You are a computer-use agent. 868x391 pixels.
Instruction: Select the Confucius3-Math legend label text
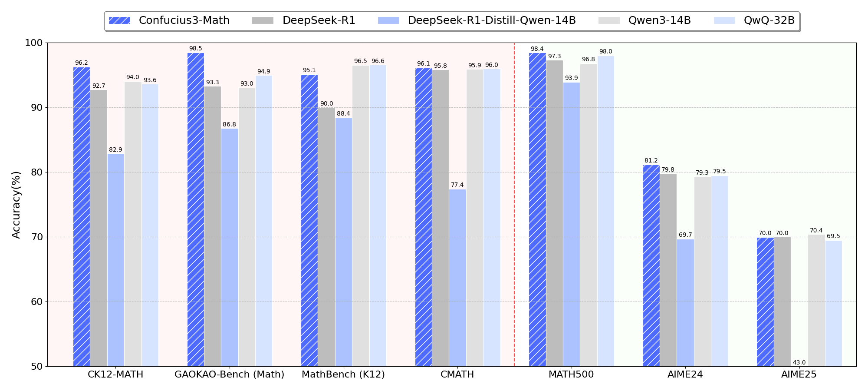pos(184,20)
